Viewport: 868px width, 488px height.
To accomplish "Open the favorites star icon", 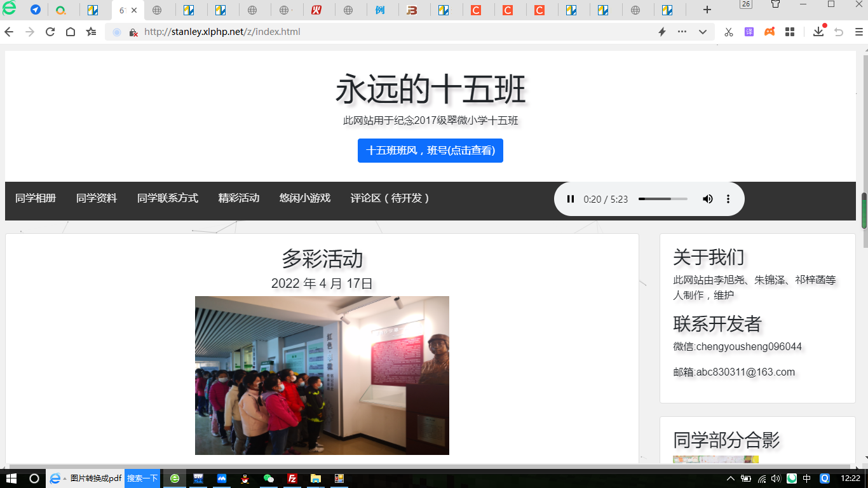I will pyautogui.click(x=92, y=32).
